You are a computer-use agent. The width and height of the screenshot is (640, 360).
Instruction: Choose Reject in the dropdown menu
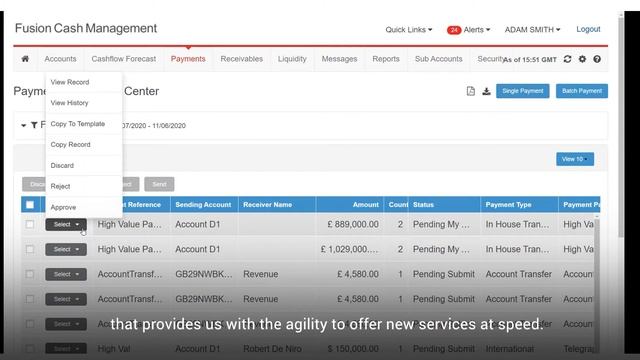pos(84,186)
